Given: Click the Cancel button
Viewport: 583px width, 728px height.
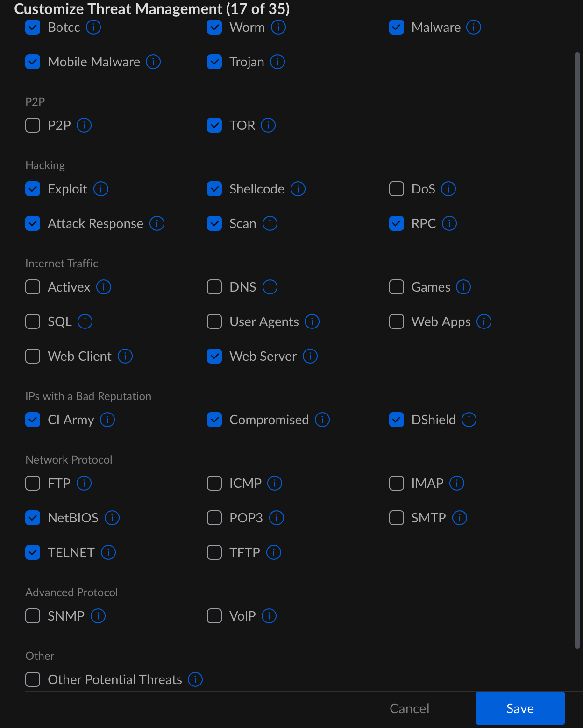Looking at the screenshot, I should 410,709.
